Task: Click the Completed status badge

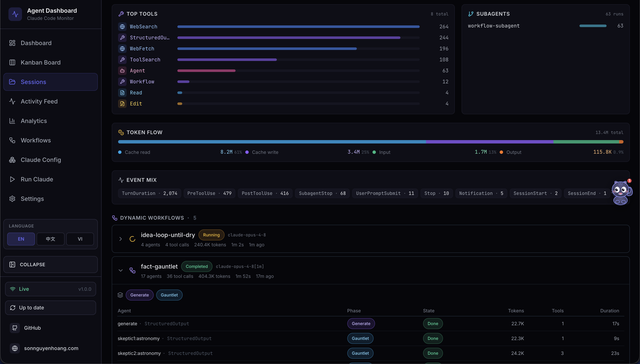Action: point(197,266)
